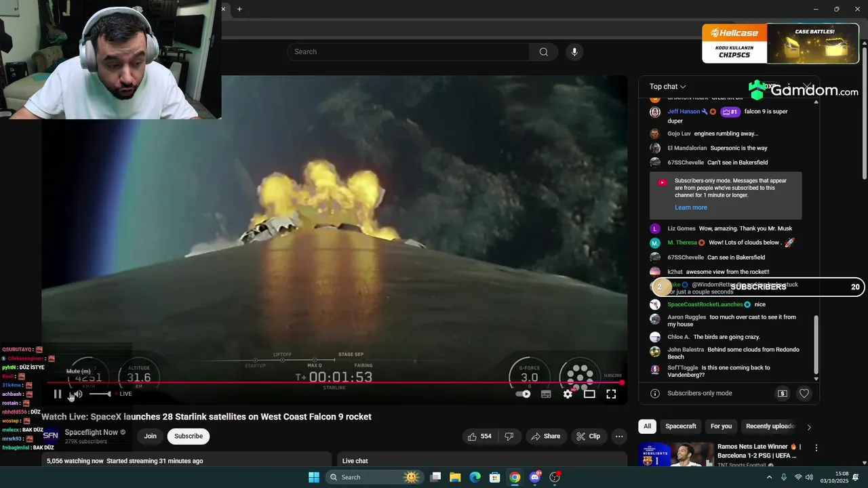Click the heart reaction icon in chat
The width and height of the screenshot is (868, 488).
tap(804, 393)
